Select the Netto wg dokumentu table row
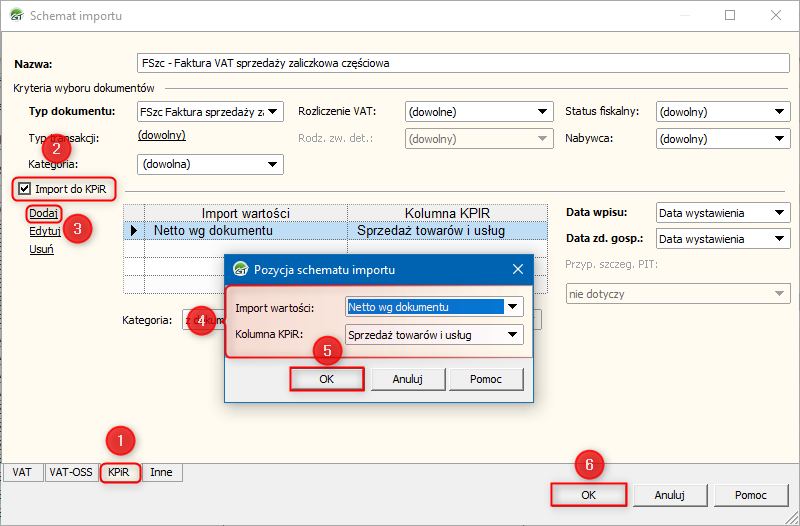This screenshot has height=526, width=800. (250, 231)
